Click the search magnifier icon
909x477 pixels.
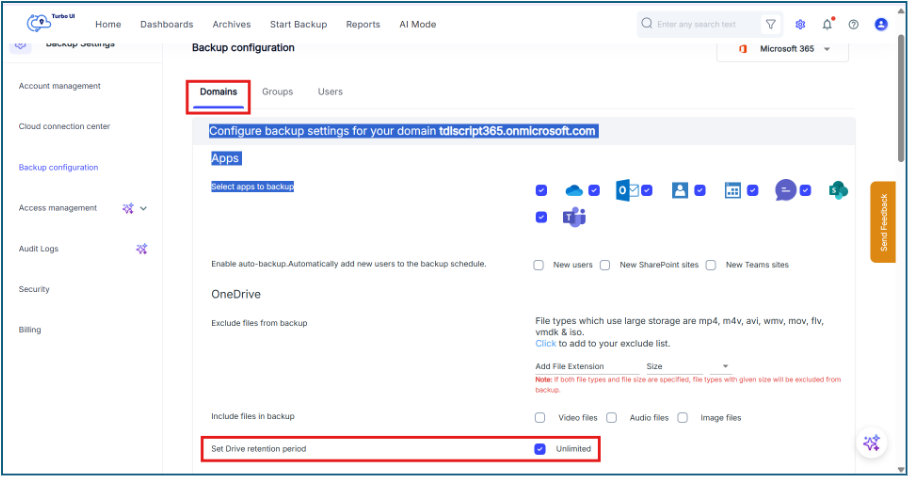pos(646,23)
